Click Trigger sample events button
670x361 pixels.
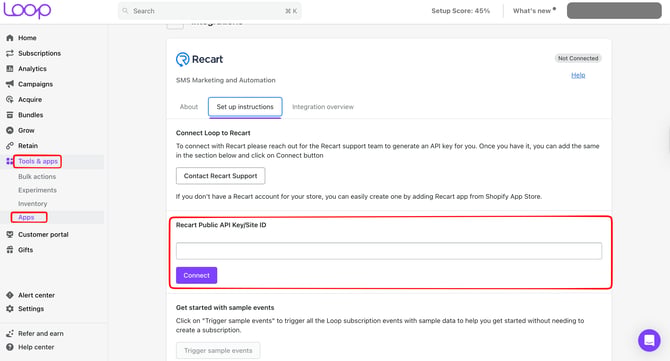click(218, 351)
